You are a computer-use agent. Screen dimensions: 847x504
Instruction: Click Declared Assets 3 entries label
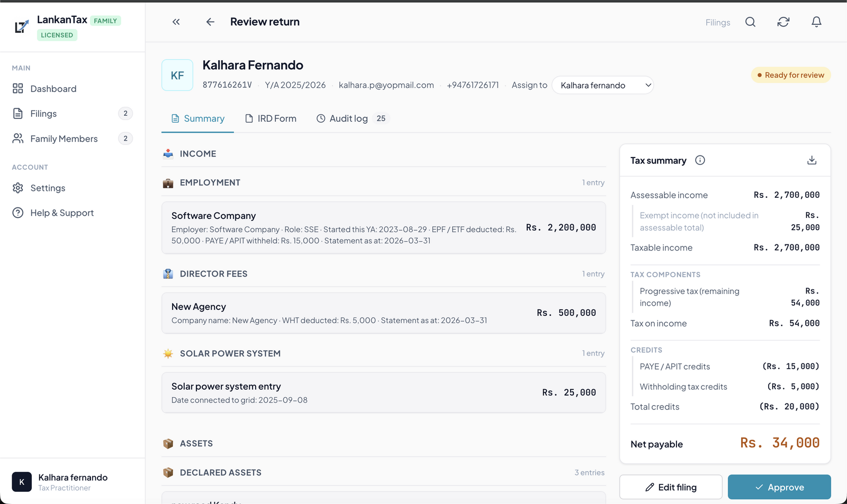point(589,473)
